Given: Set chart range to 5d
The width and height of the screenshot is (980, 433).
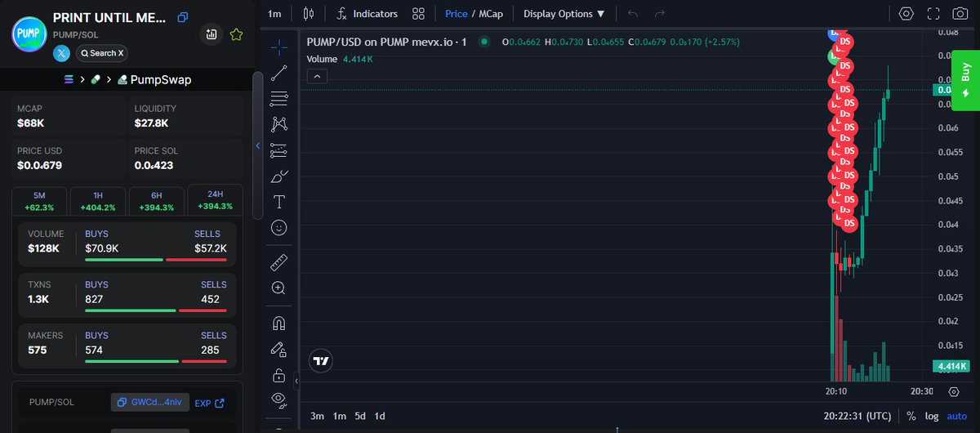Looking at the screenshot, I should pos(360,416).
